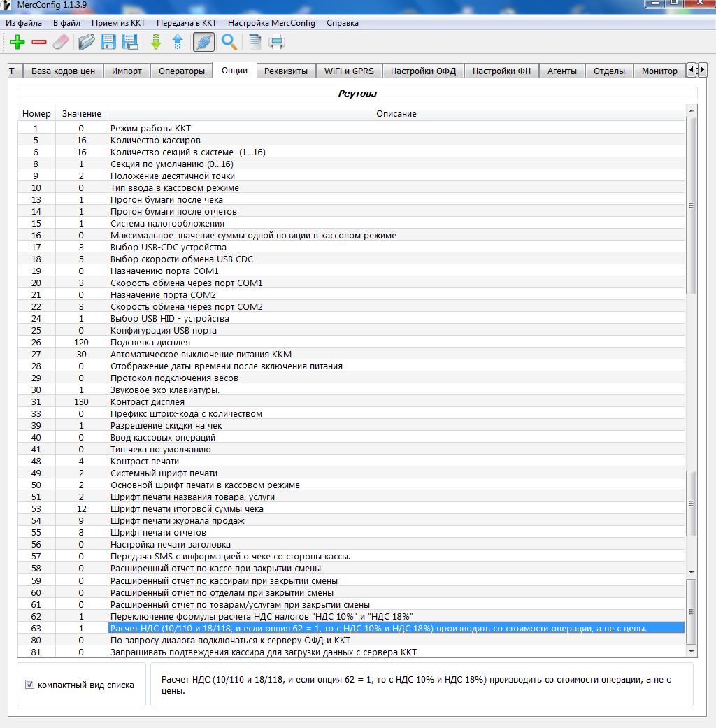
Task: Click the red minus remove icon
Action: (x=39, y=42)
